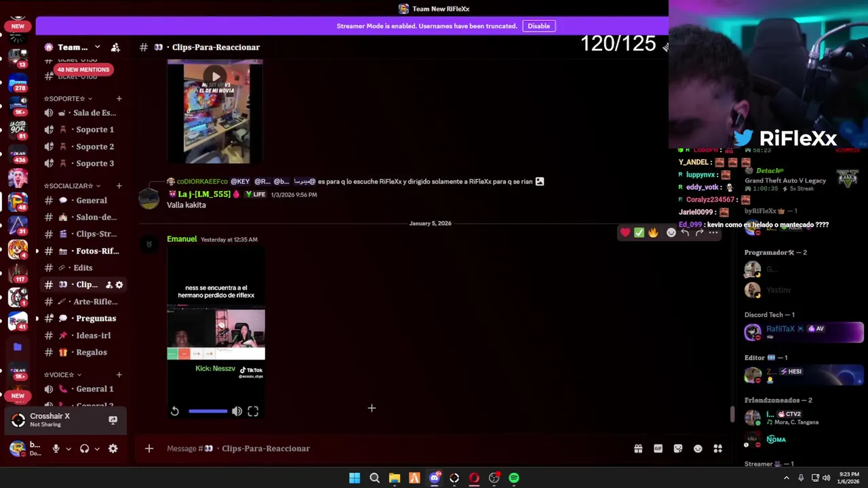This screenshot has height=488, width=868.
Task: Open the add reaction emoji picker
Action: pos(671,232)
